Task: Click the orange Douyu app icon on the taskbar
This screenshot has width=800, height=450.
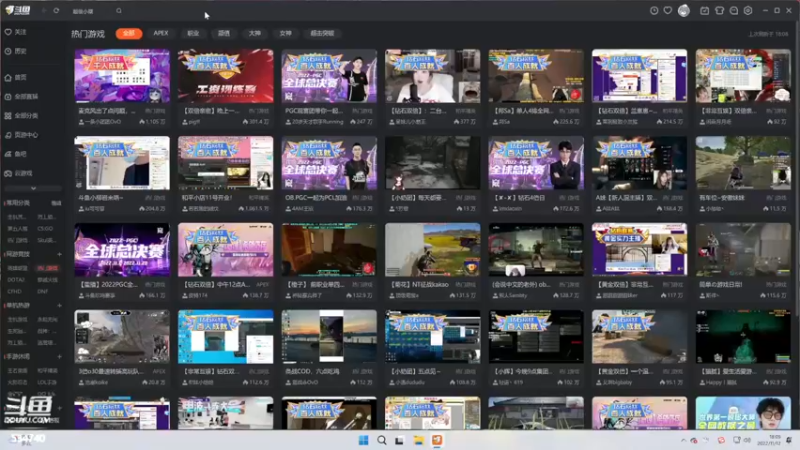Action: pos(437,440)
